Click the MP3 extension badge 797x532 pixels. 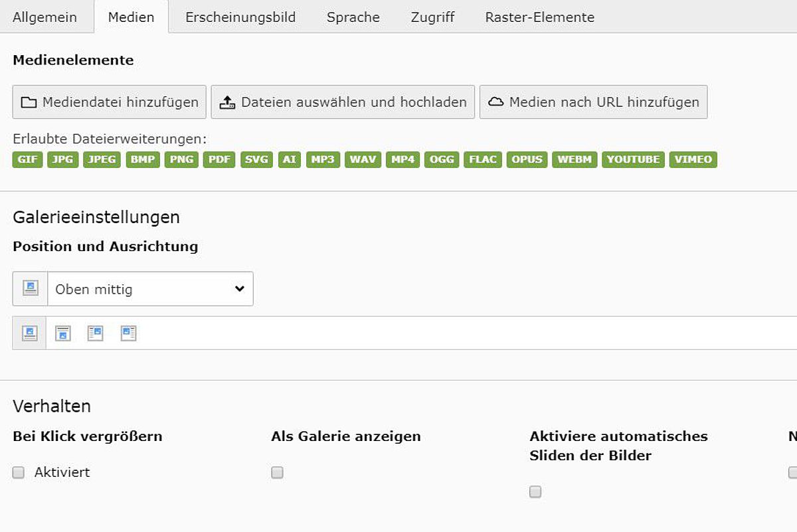pos(323,159)
